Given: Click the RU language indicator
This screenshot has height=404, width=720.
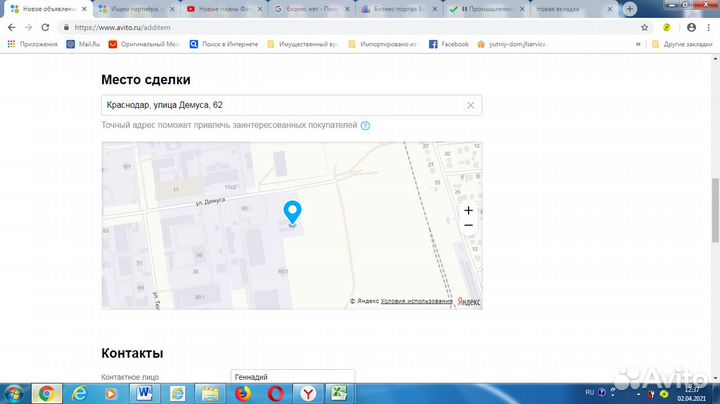Looking at the screenshot, I should tap(590, 393).
